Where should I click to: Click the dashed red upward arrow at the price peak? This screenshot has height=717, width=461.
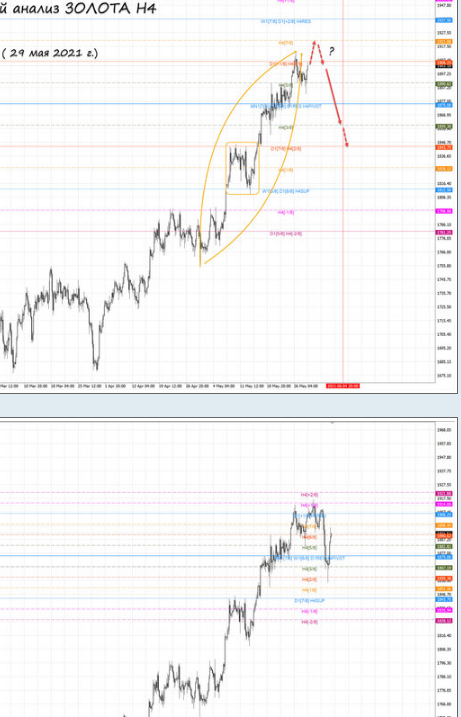[x=311, y=52]
